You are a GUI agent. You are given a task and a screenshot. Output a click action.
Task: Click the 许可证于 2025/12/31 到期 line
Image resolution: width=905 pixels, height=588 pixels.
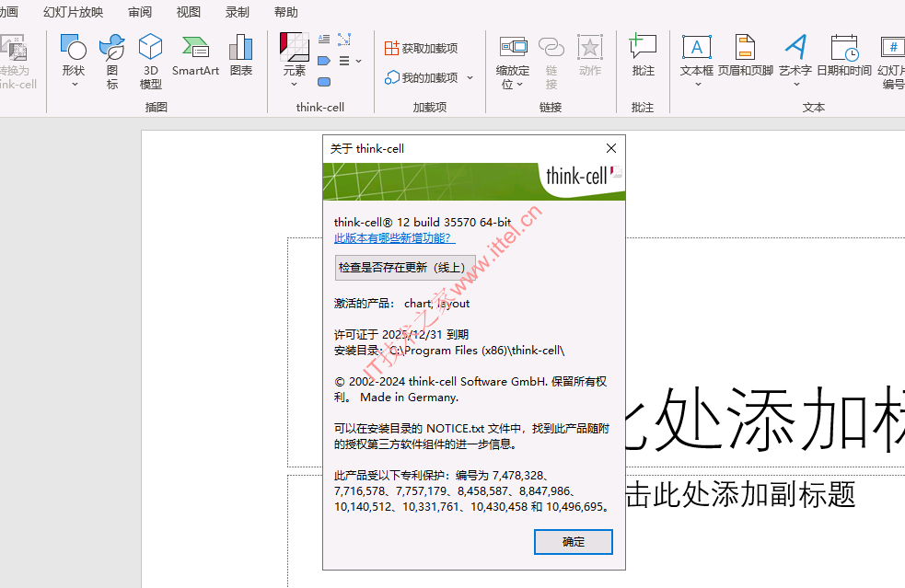pos(401,335)
